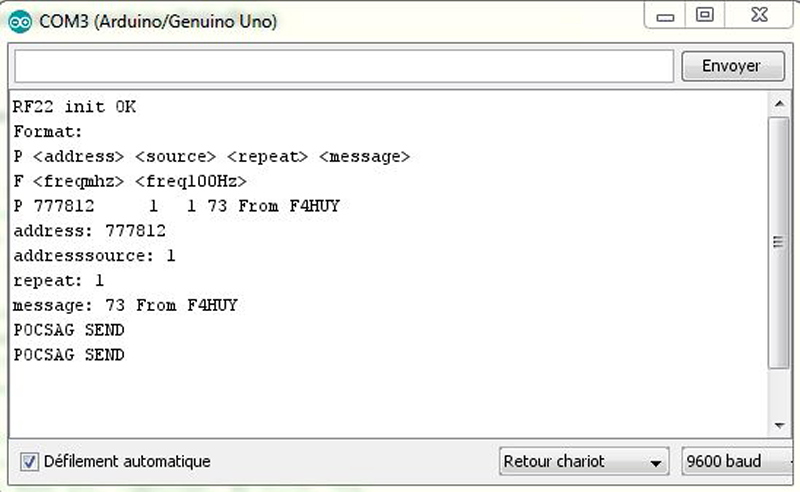Click the COM3 (Arduino/Genuino Uno) title text
800x492 pixels.
pyautogui.click(x=158, y=21)
